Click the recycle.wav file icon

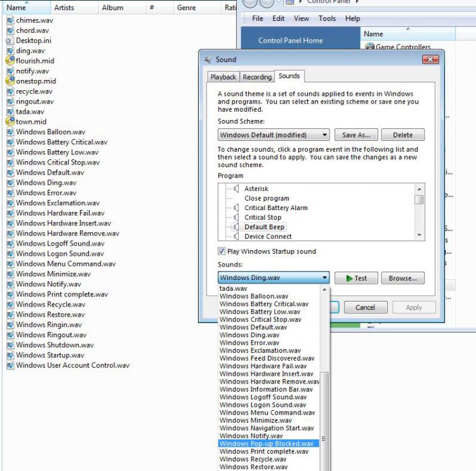pos(10,91)
